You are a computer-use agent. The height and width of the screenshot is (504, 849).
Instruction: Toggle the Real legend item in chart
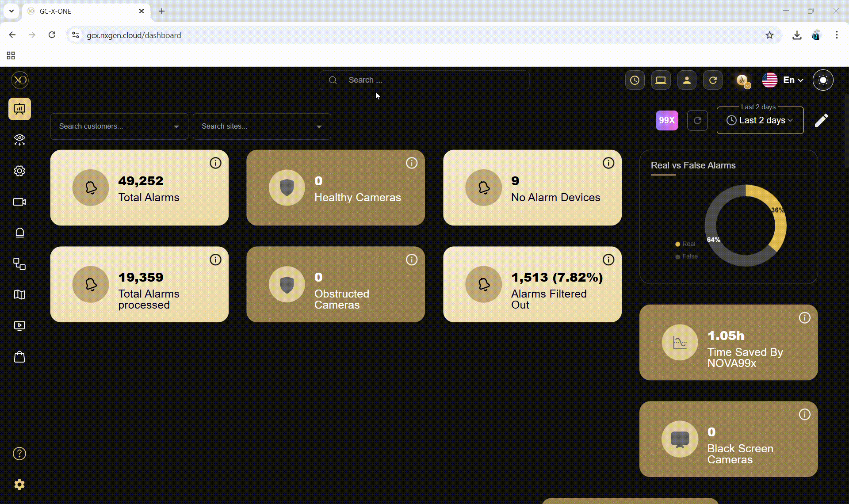coord(685,244)
